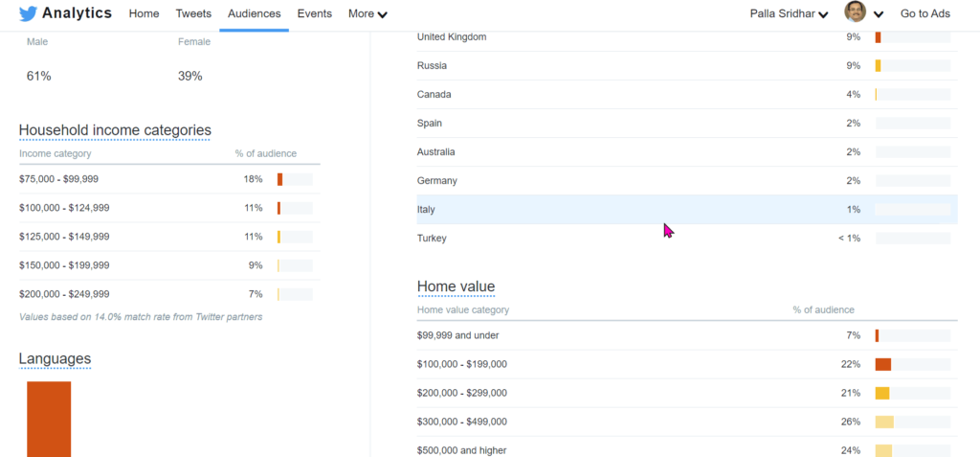This screenshot has width=980, height=457.
Task: Select the Italy country row
Action: (686, 210)
